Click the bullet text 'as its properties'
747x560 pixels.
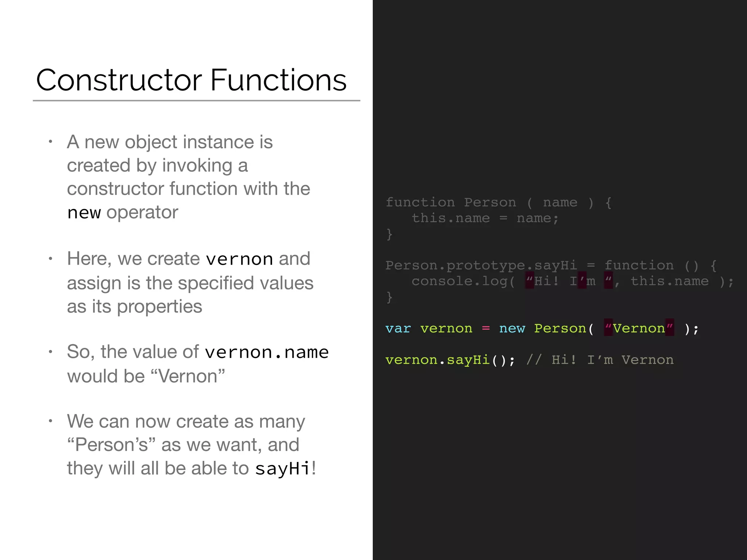pos(135,307)
